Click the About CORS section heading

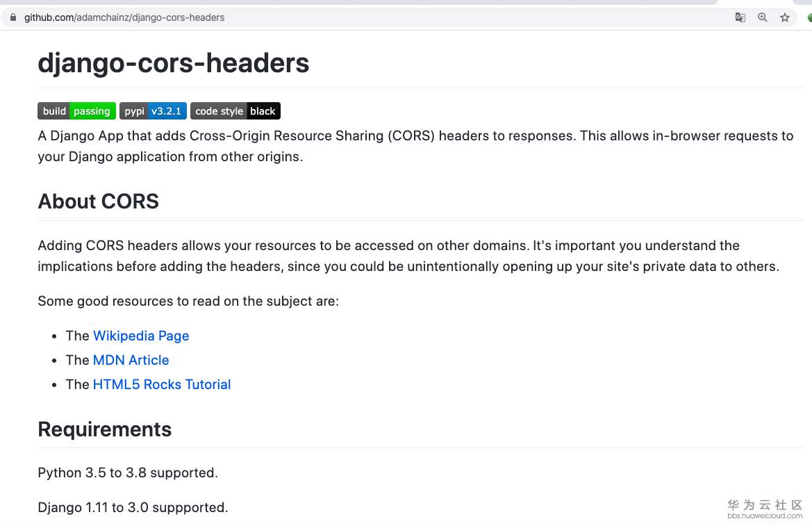(99, 202)
